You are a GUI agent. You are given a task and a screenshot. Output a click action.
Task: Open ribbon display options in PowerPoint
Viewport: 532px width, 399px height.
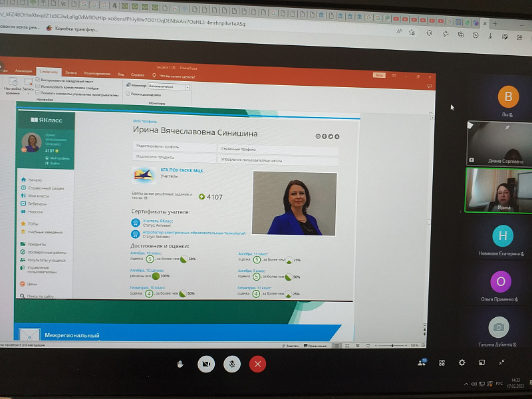click(394, 76)
